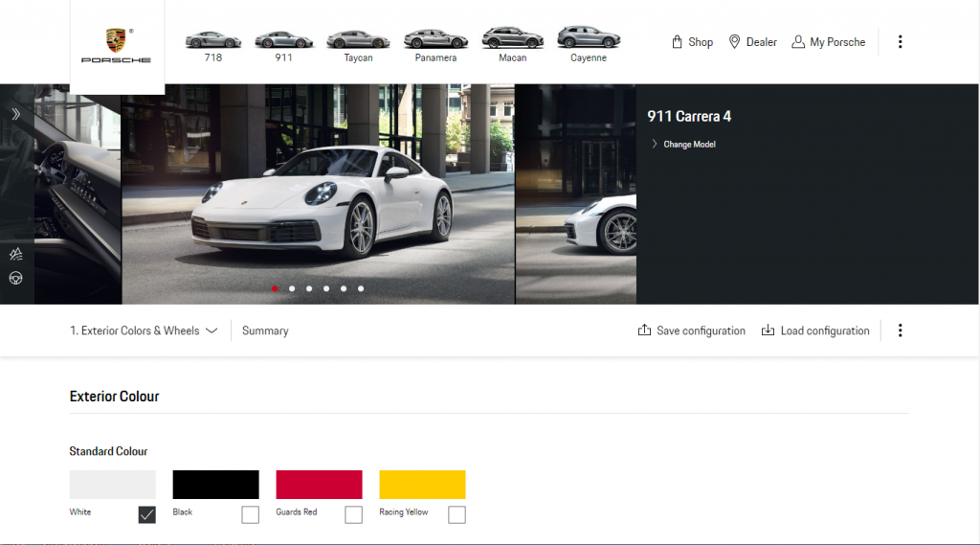Check the Guards Red colour checkbox
980x545 pixels.
pos(354,514)
